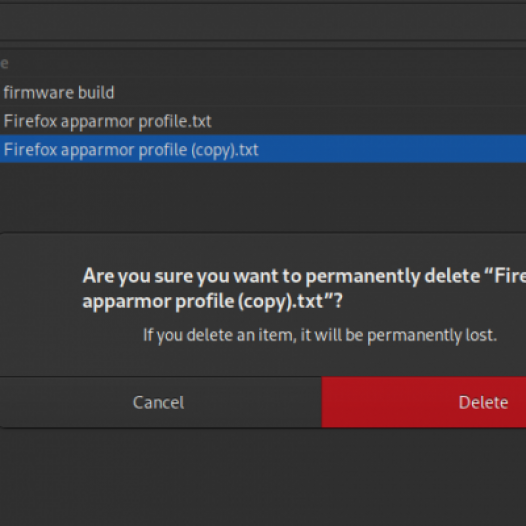Click the highlighted Firefox apparmor profile (copy).txt row
The width and height of the screenshot is (526, 526).
click(x=263, y=149)
